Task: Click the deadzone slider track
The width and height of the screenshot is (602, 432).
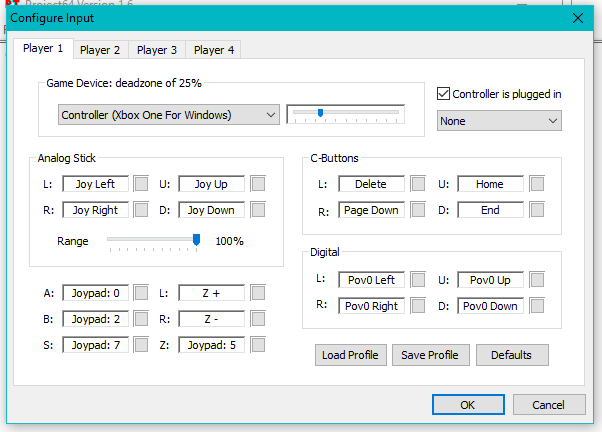Action: point(346,113)
